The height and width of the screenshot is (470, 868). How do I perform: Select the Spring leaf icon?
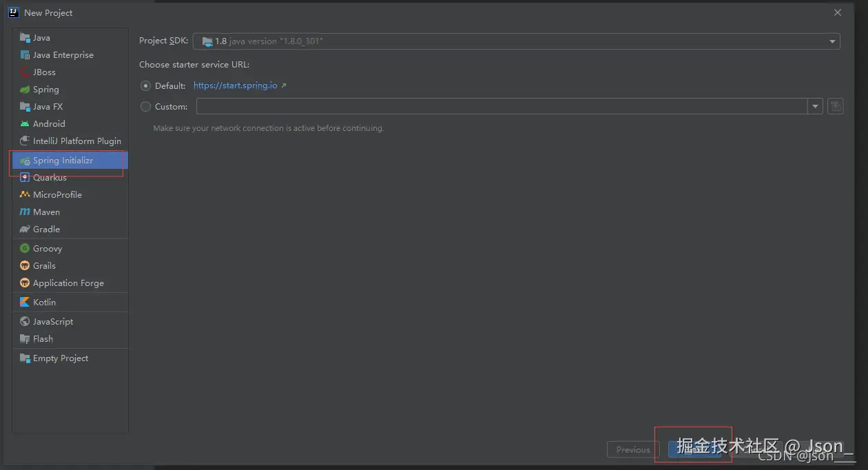[25, 89]
